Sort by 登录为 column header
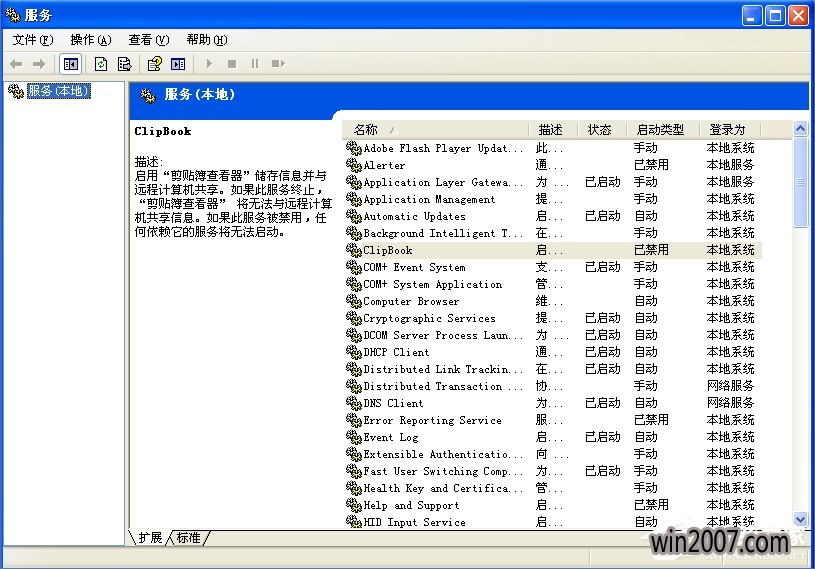Screen dimensions: 815x569 tap(730, 129)
